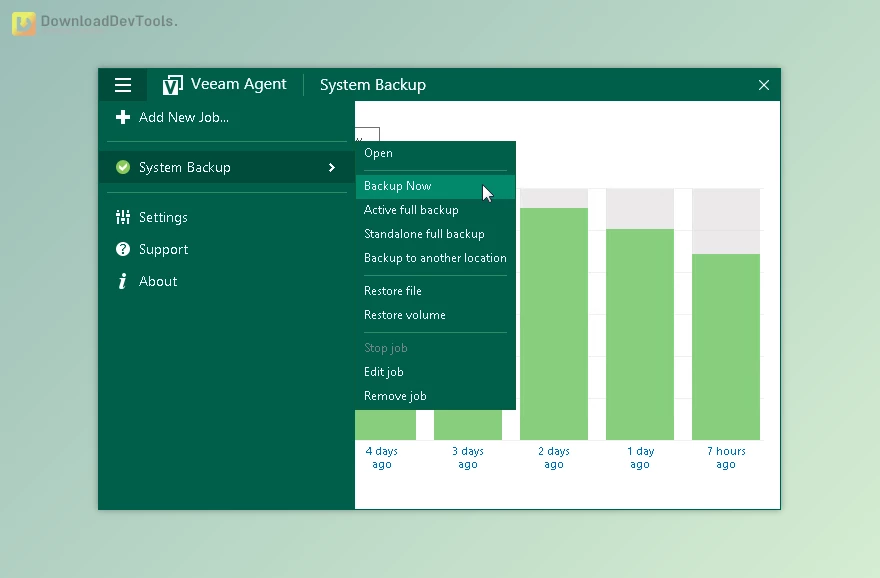Click the Support question mark icon

point(123,249)
